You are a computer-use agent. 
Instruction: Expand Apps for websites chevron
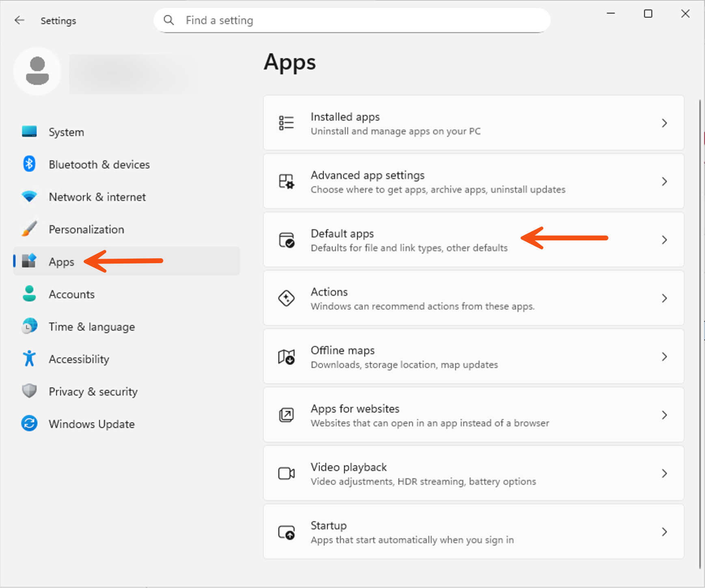[x=664, y=415]
